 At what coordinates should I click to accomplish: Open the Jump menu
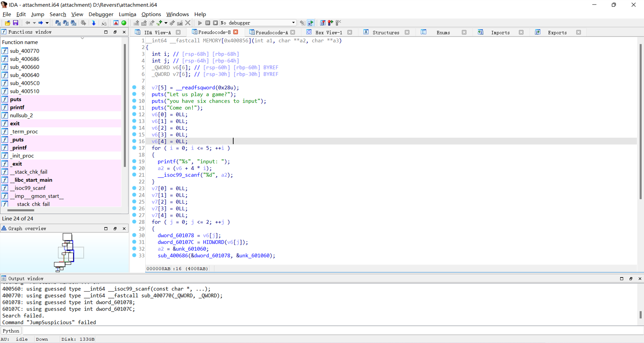tap(37, 14)
